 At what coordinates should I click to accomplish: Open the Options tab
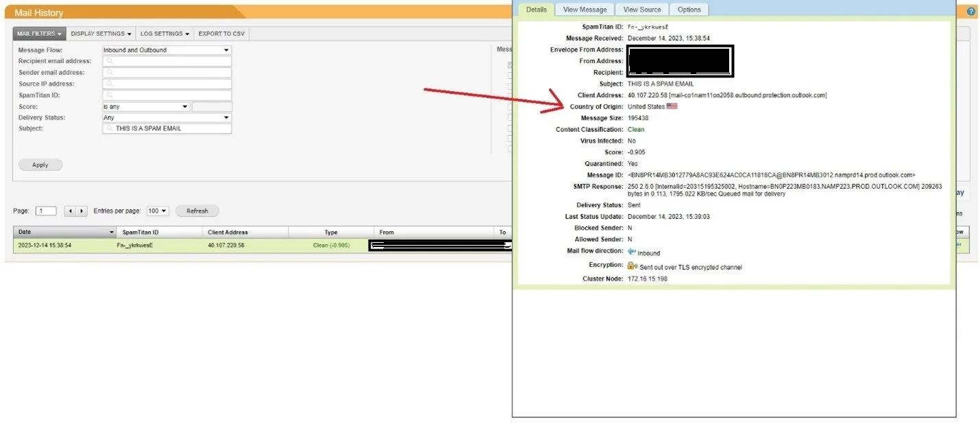click(689, 10)
